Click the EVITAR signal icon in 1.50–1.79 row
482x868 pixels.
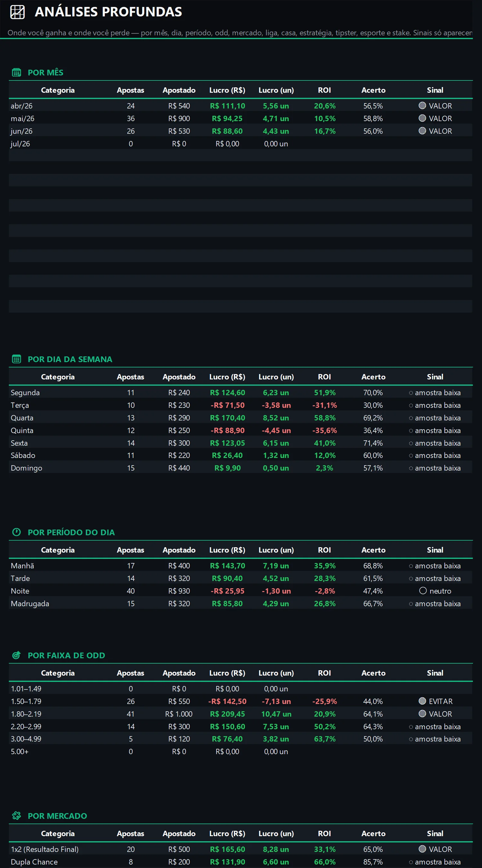[422, 701]
